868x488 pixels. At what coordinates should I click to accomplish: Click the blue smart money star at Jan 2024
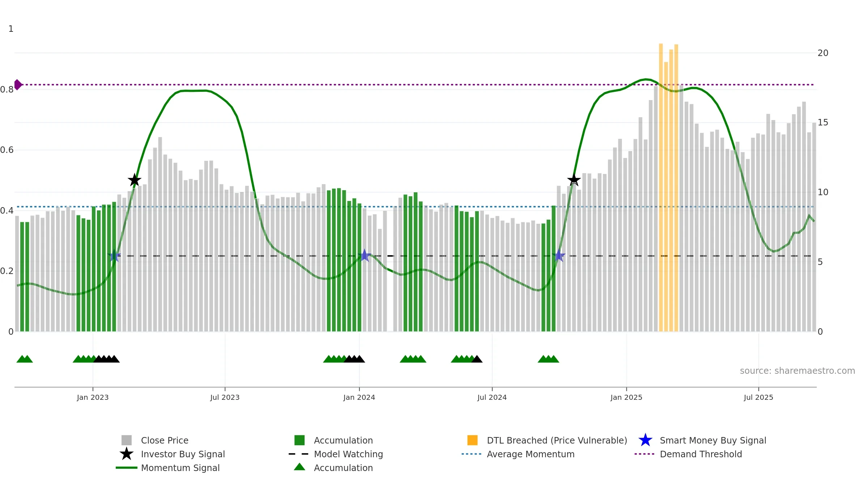365,255
